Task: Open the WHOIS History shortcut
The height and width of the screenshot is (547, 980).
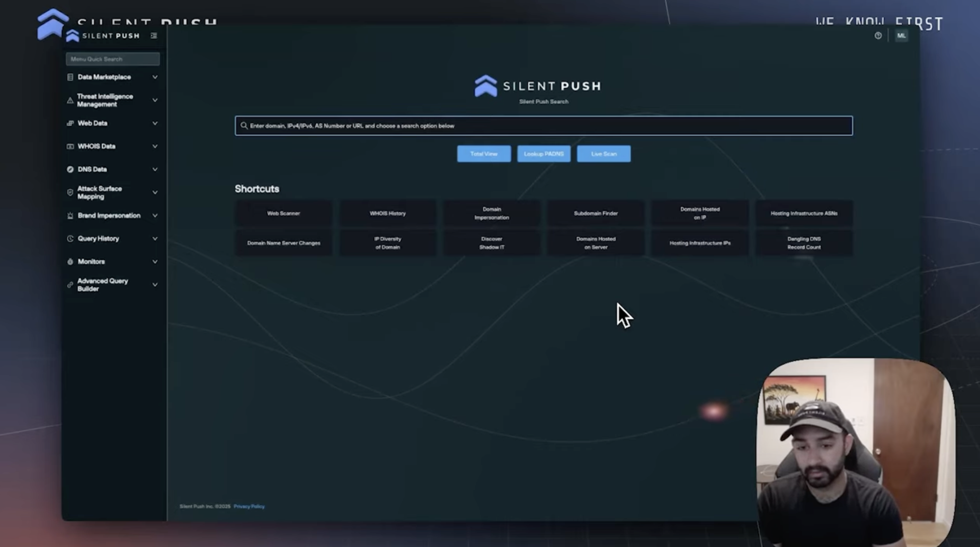Action: pyautogui.click(x=388, y=213)
